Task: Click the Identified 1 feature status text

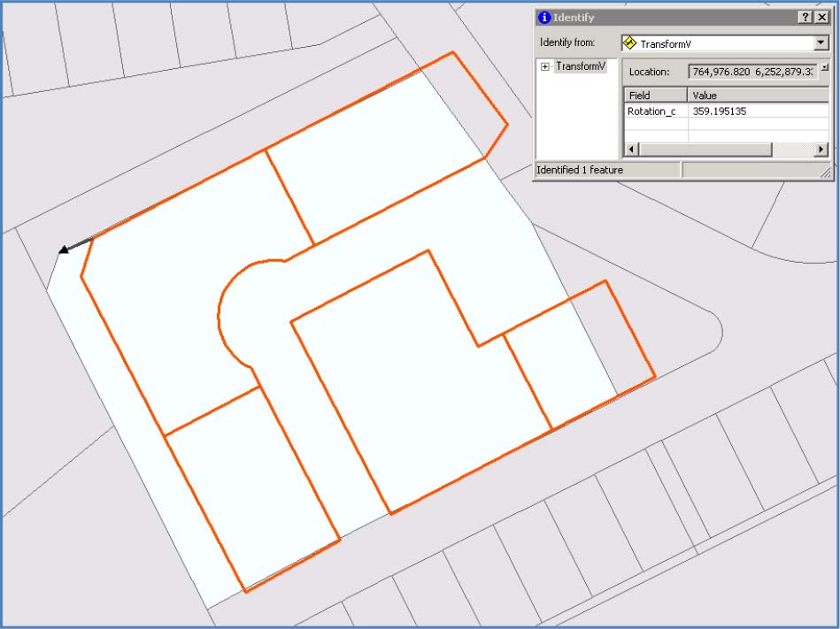Action: click(x=580, y=170)
